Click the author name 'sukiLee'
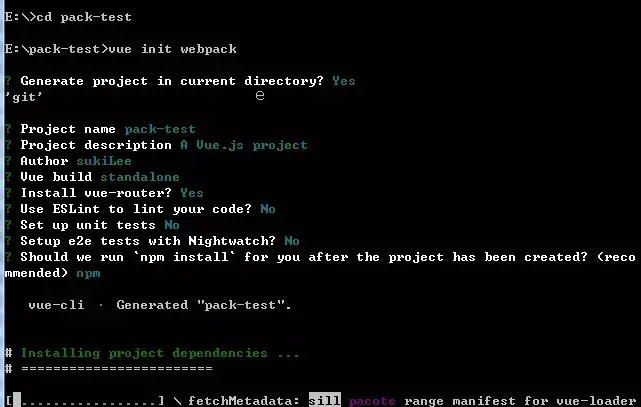Viewport: 641px width, 407px height. [x=104, y=161]
